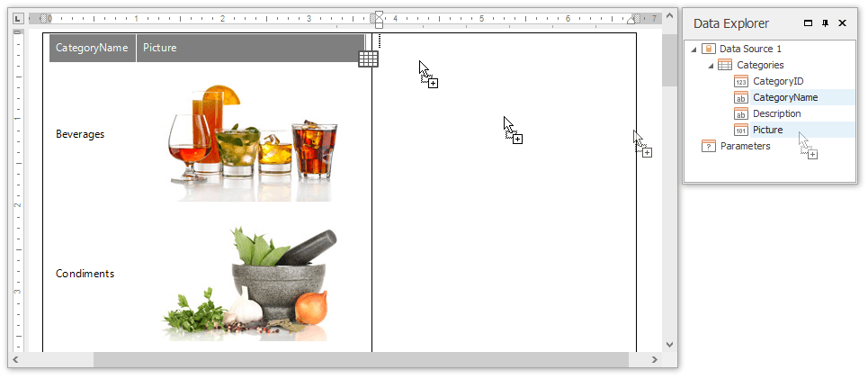Select the CategoryName column header cell
This screenshot has width=868, height=379.
[x=93, y=48]
